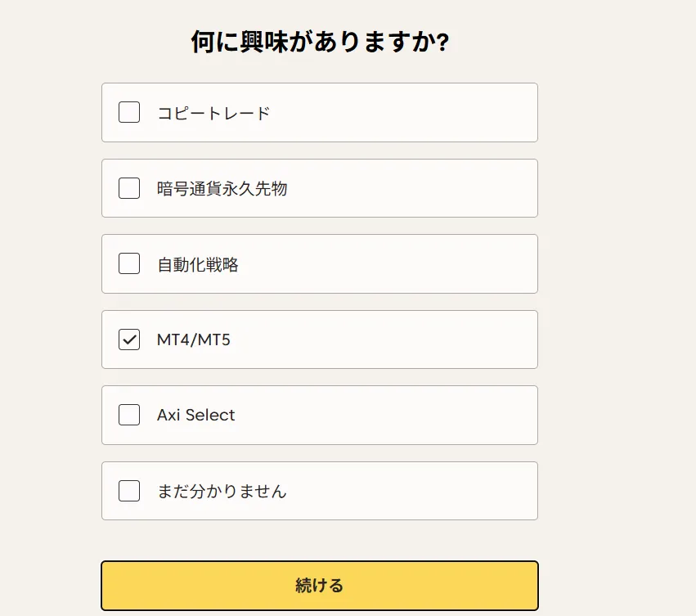Select the Axi Select option row
Screen dimensions: 696x616
click(319, 415)
